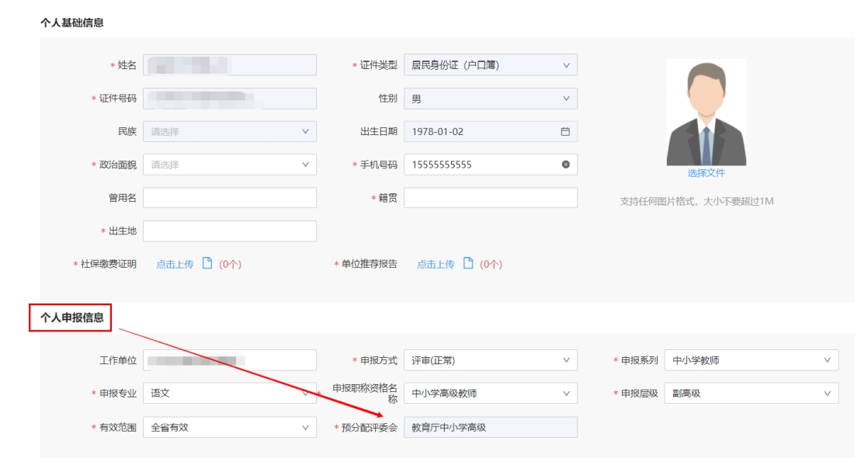868x458 pixels.
Task: Click the document icon beside 单位推荐报告
Action: [x=468, y=264]
